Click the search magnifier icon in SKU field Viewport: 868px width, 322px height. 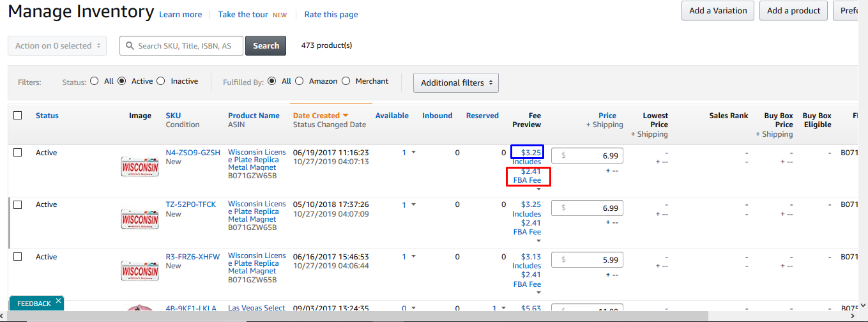pyautogui.click(x=130, y=46)
